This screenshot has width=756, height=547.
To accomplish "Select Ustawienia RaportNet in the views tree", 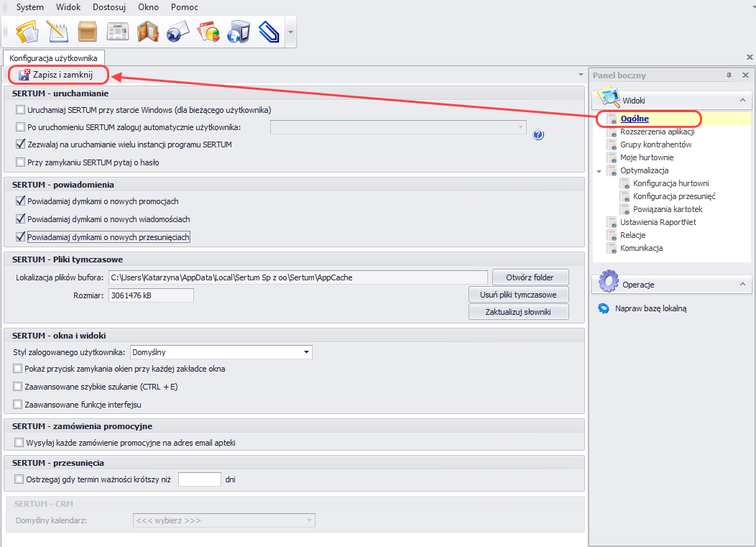I will pos(658,222).
